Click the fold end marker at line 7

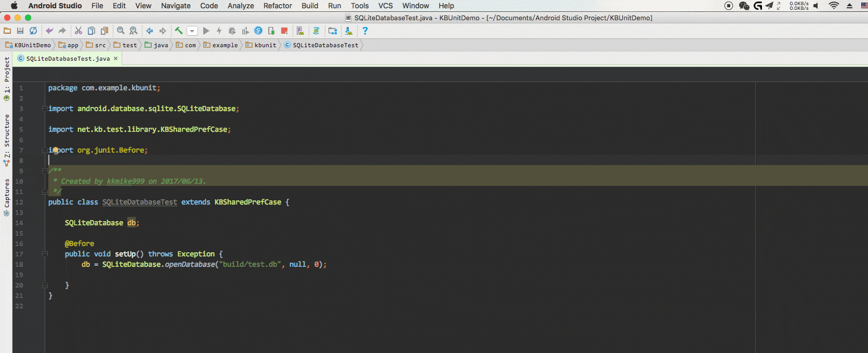pos(45,150)
